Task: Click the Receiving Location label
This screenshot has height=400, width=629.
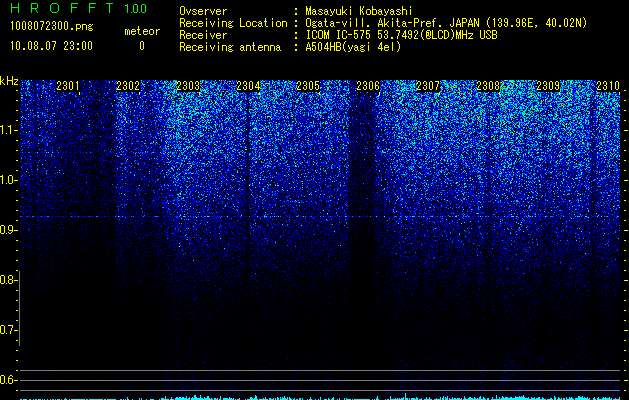Action: (233, 23)
